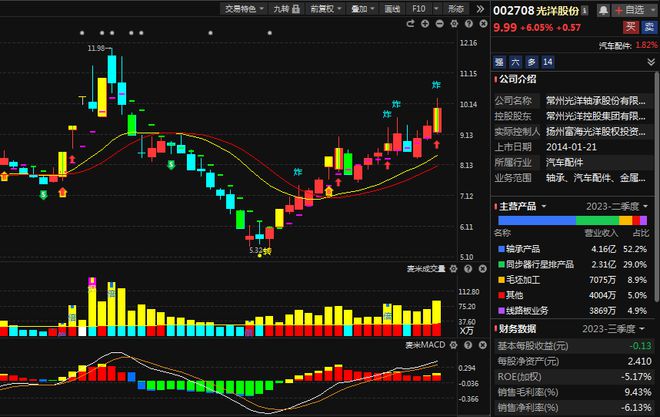
Task: Change the 2023-三季度 financial period dropdown
Action: point(613,329)
